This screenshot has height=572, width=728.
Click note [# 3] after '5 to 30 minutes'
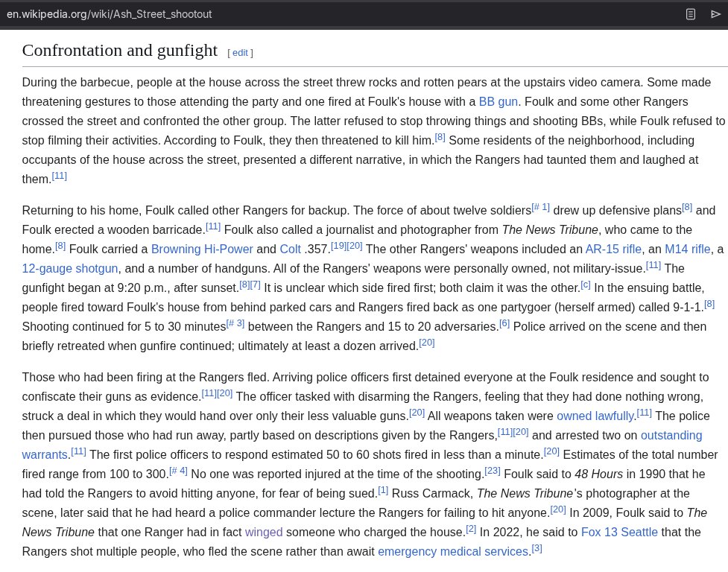[235, 324]
